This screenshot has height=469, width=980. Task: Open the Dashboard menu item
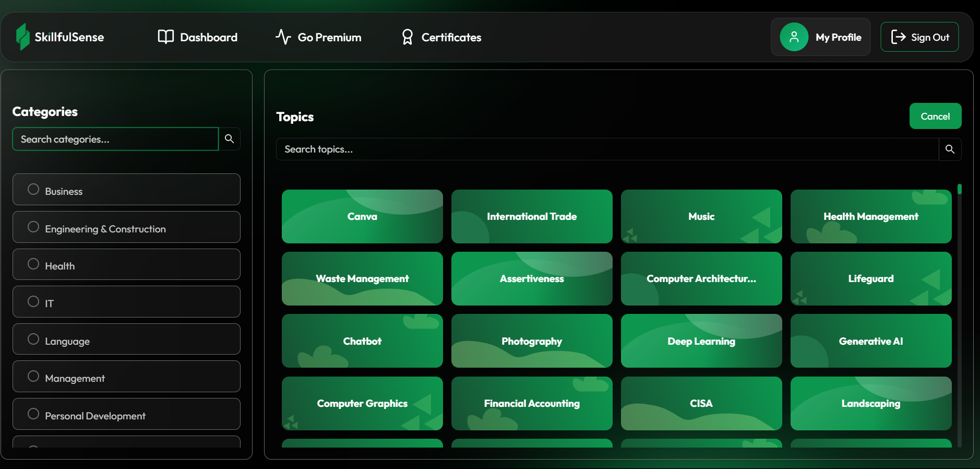198,37
